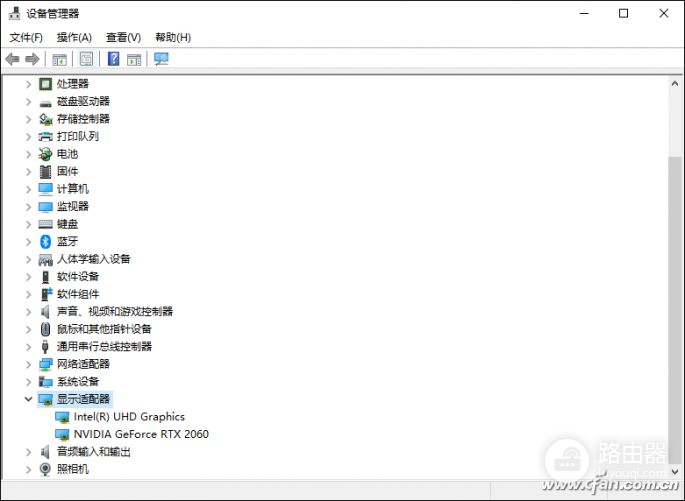Viewport: 685px width, 501px height.
Task: Open the 文件(F) menu
Action: [26, 38]
